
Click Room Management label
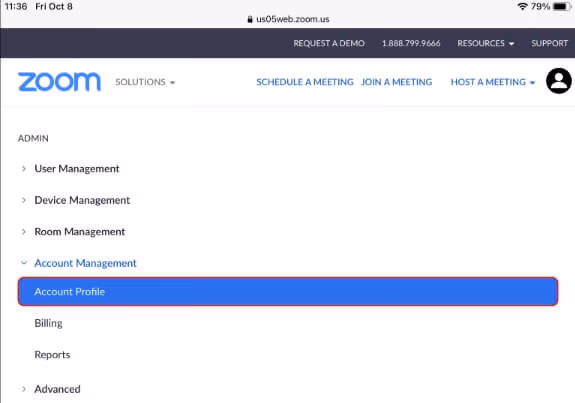tap(80, 232)
